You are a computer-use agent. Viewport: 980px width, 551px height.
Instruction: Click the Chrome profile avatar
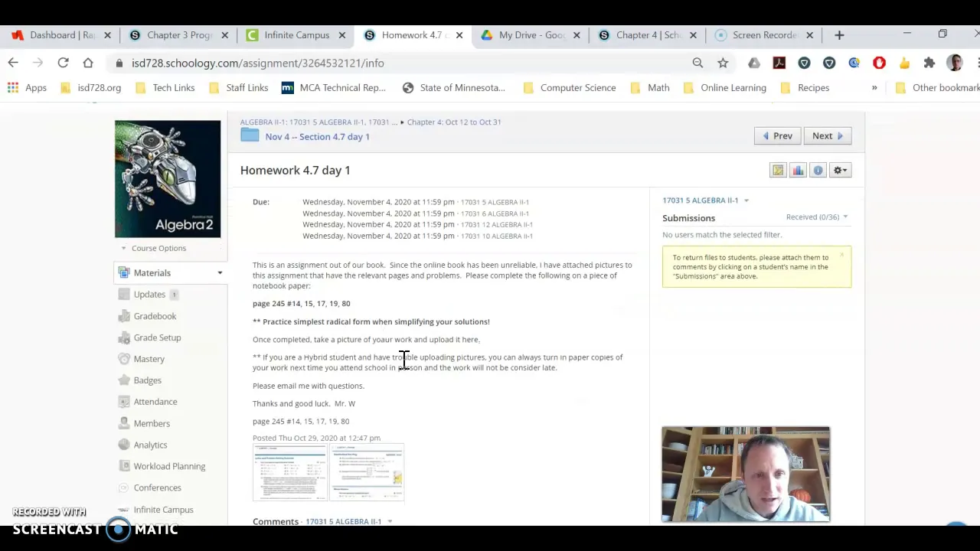pyautogui.click(x=955, y=63)
